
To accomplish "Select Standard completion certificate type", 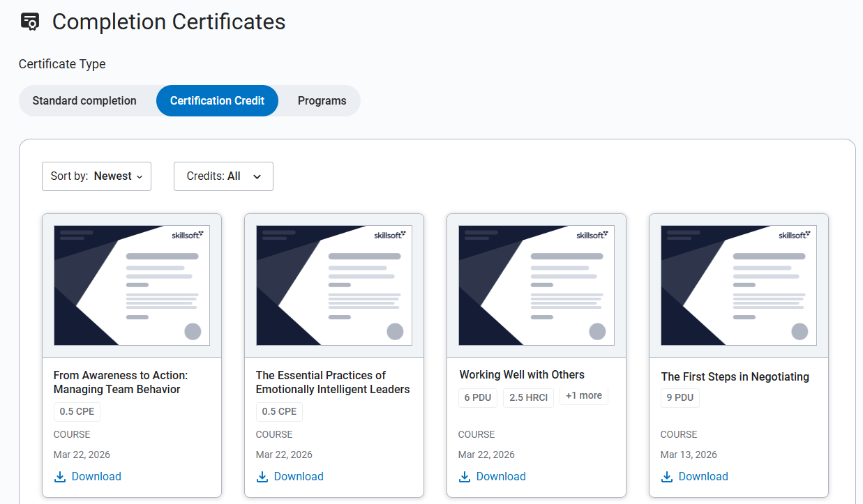I will point(84,101).
